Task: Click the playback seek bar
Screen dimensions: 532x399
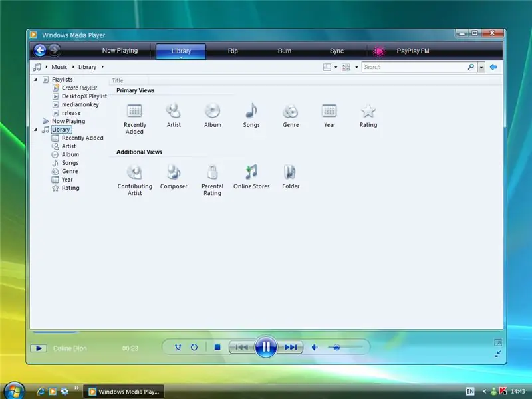Action: (266, 332)
